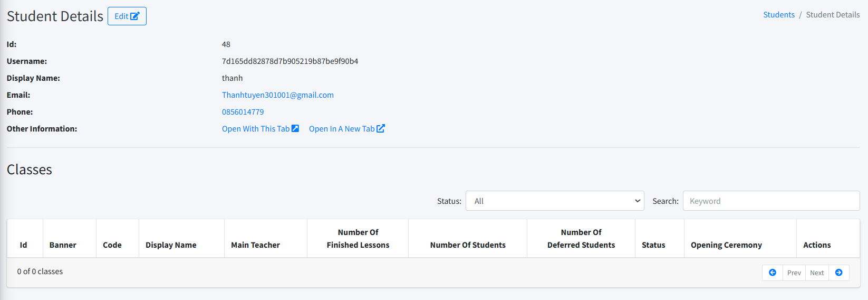Screen dimensions: 868x300
Task: Open the Open With This Tab link
Action: coord(256,129)
